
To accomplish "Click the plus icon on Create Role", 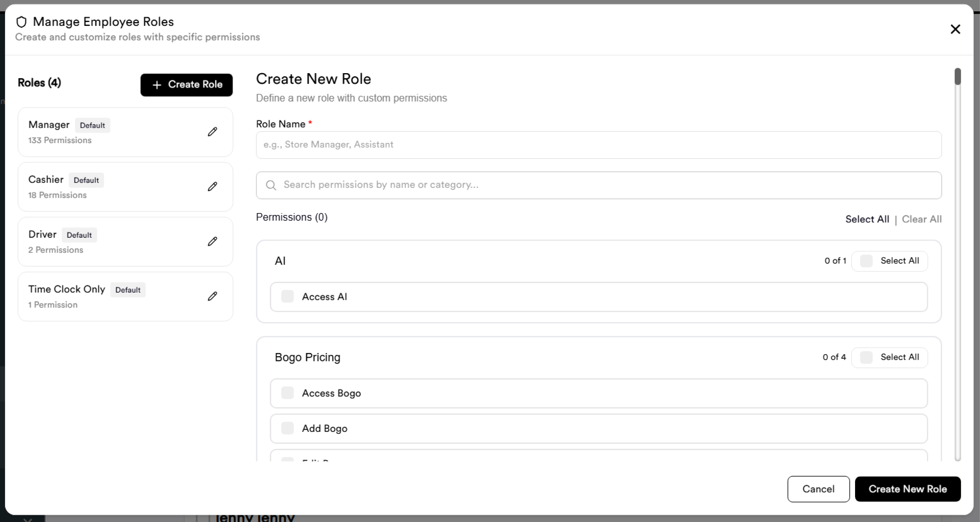I will coord(157,85).
